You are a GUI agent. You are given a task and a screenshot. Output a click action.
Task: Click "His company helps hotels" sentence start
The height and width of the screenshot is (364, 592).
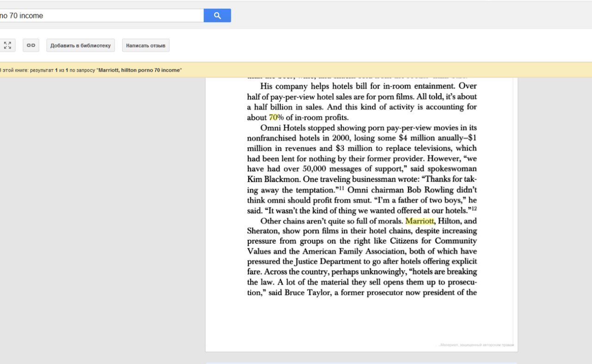[x=307, y=86]
